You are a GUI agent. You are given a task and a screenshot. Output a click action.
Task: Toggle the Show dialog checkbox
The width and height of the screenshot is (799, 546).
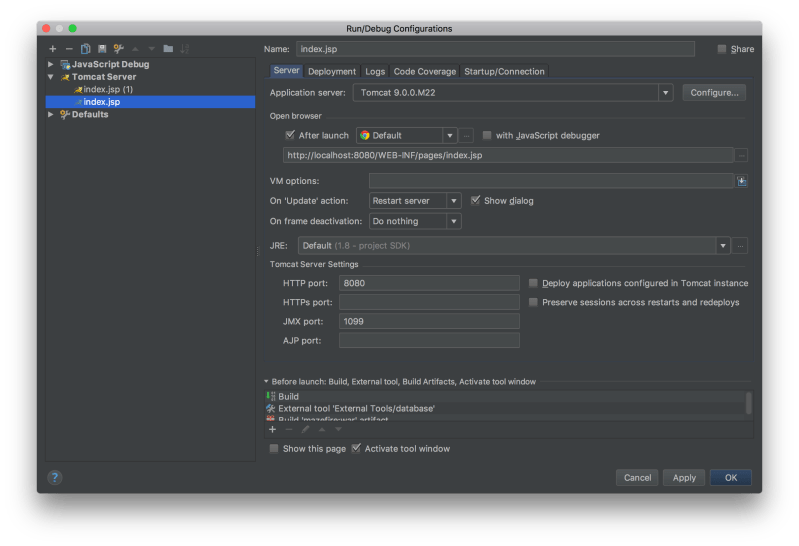pos(475,200)
